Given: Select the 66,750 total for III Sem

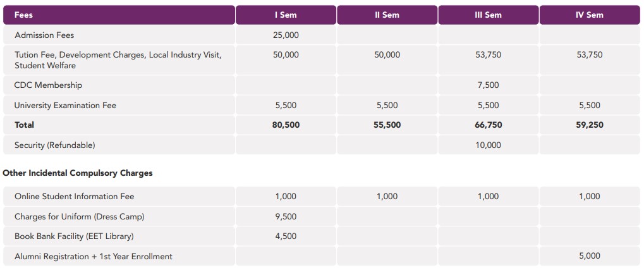Looking at the screenshot, I should (x=489, y=125).
